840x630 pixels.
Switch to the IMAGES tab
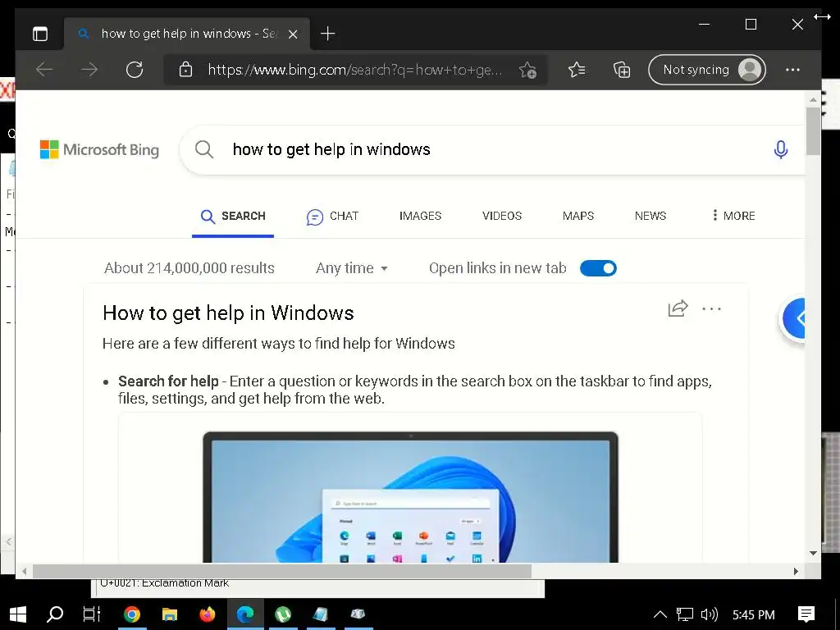point(420,216)
